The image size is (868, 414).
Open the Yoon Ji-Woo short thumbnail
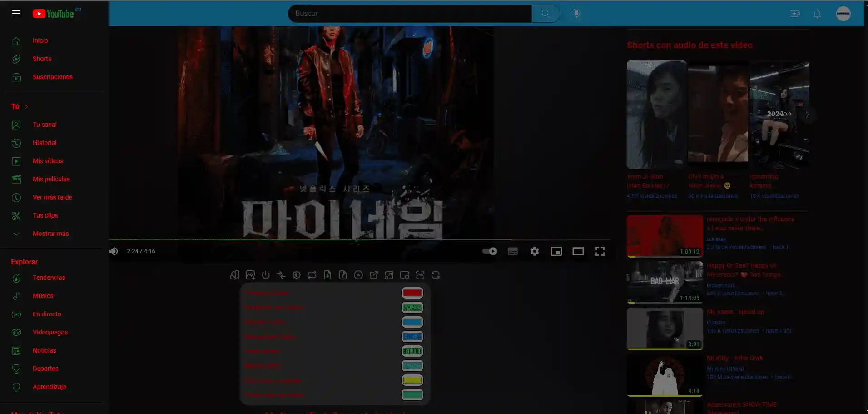[x=656, y=115]
